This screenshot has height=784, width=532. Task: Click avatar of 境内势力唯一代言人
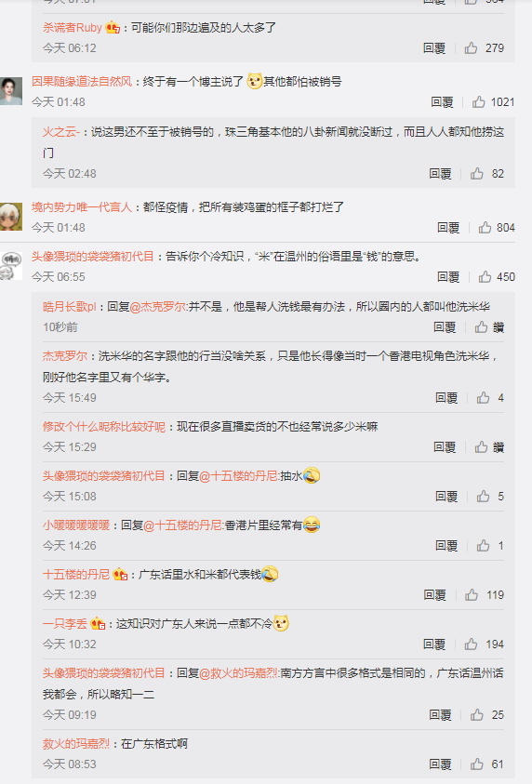(x=11, y=217)
